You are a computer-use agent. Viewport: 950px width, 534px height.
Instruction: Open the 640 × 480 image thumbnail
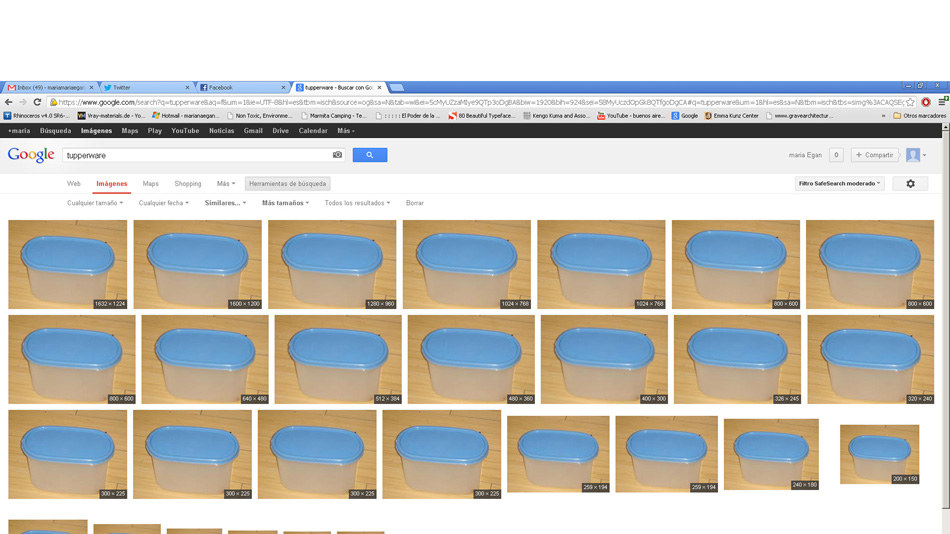coord(205,359)
